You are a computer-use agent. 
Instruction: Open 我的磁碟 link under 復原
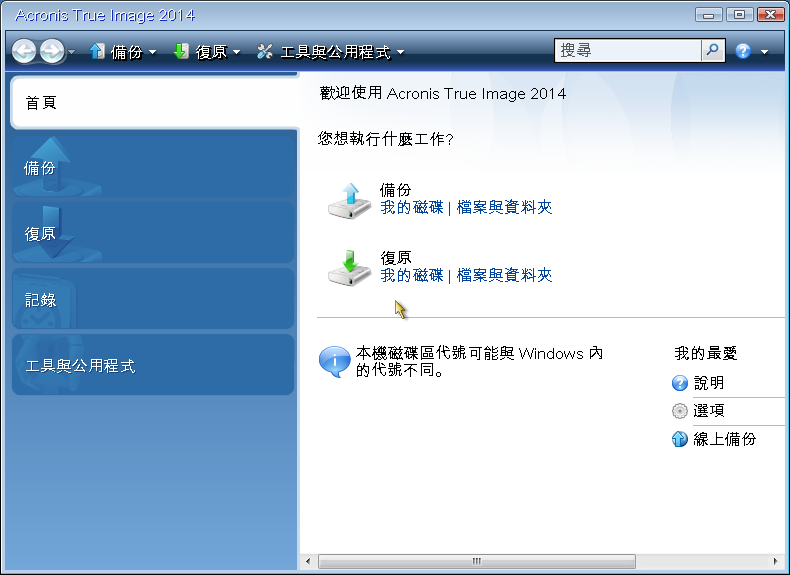[412, 275]
